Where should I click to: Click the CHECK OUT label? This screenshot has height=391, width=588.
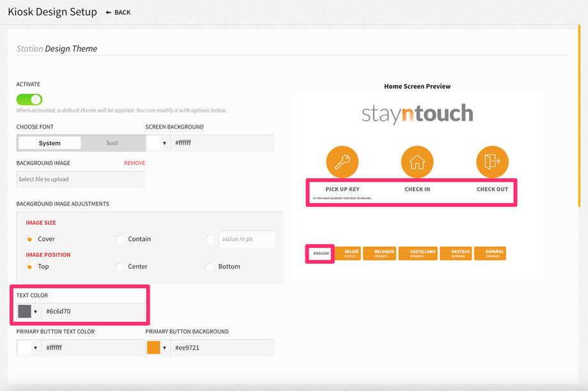point(492,189)
